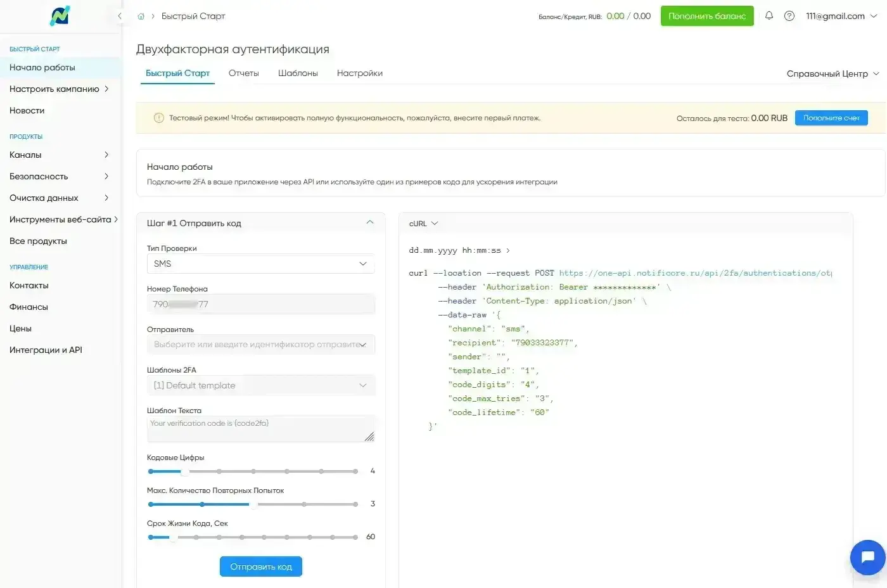Click the Пополнить баланс green button
887x588 pixels.
pos(707,16)
